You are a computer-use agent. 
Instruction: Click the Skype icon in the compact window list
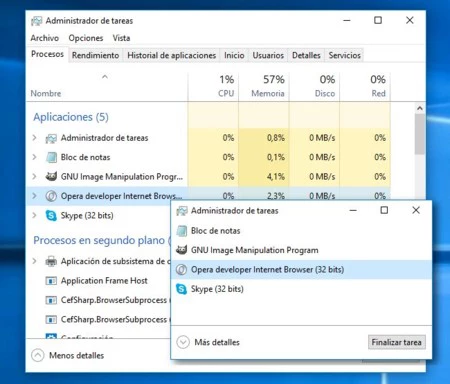pyautogui.click(x=181, y=289)
